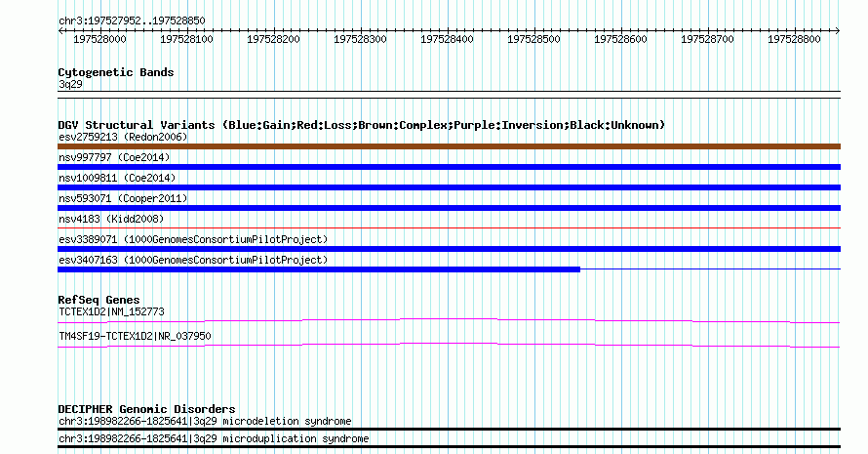Open variant nsv1009811 (Coe2014) label

click(x=117, y=178)
